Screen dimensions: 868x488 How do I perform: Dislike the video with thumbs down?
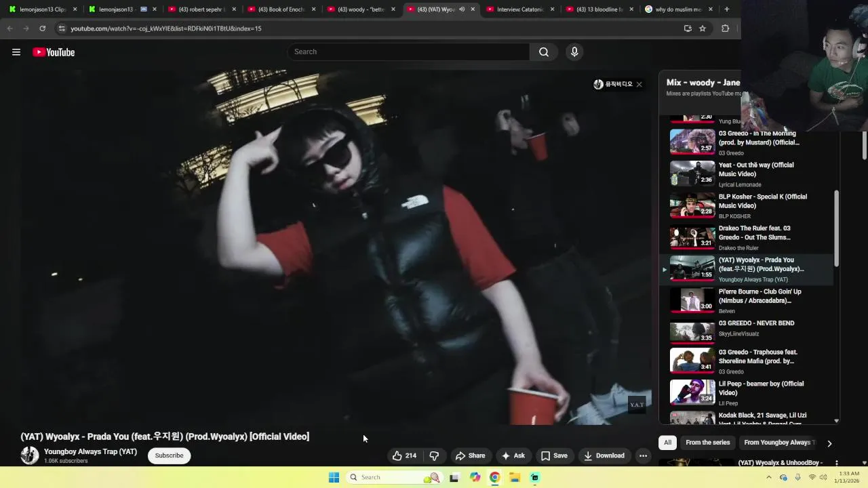click(x=435, y=455)
